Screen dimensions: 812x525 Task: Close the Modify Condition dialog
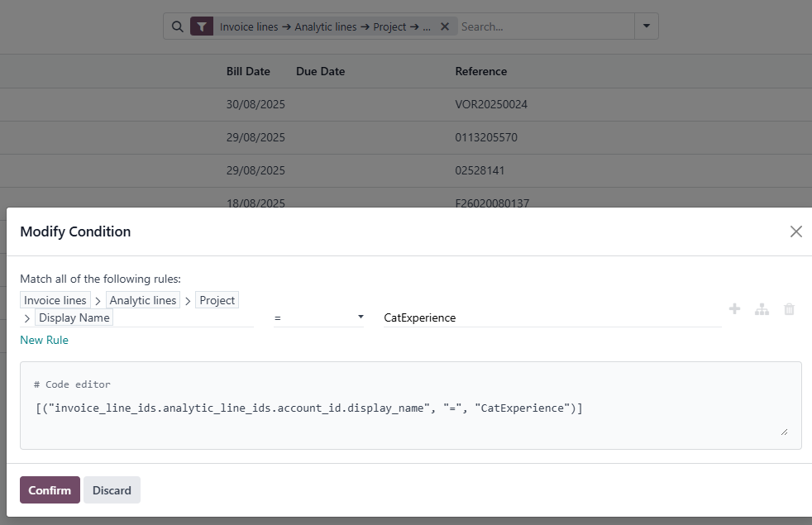(795, 231)
